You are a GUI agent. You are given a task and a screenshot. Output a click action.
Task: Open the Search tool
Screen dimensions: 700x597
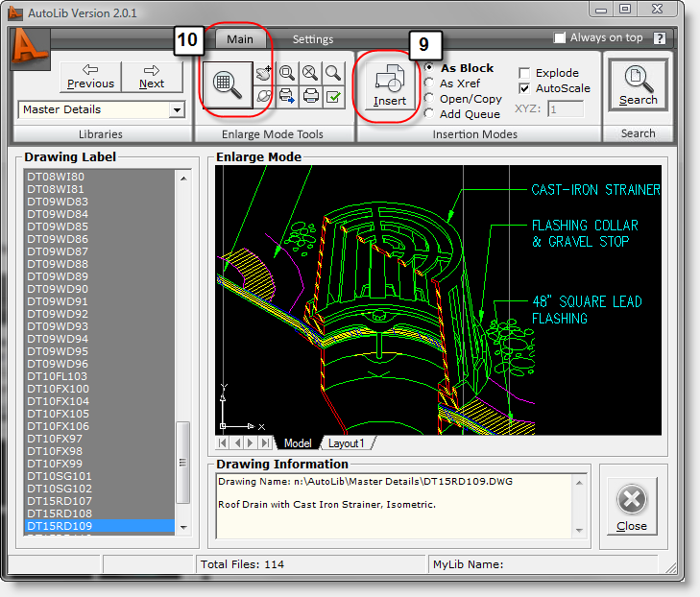click(x=638, y=84)
